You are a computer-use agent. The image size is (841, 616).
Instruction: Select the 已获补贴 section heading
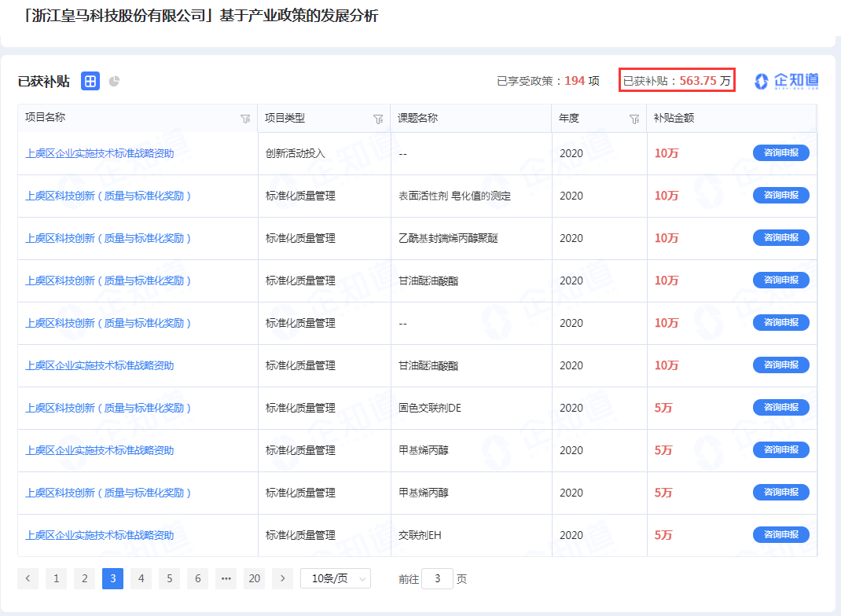44,82
